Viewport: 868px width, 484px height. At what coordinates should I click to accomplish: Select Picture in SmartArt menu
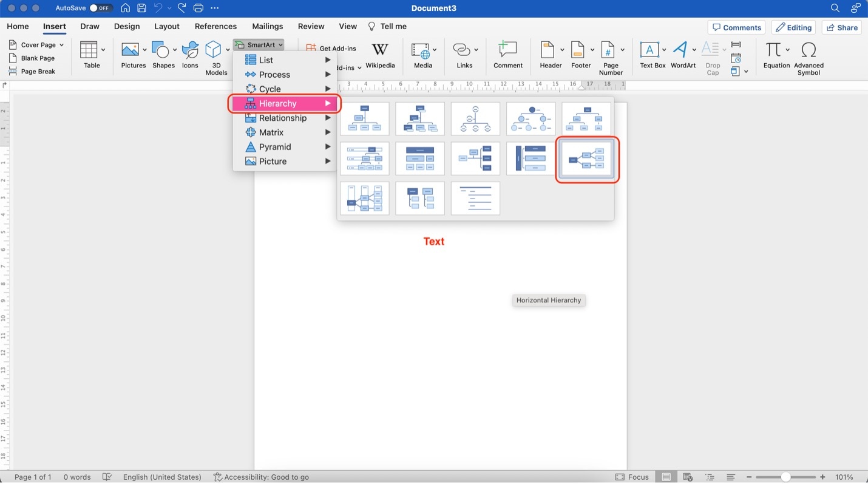[x=285, y=162]
